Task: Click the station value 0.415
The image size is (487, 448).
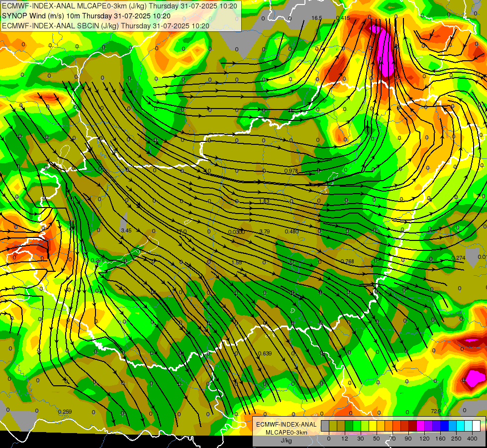Action: [x=343, y=18]
